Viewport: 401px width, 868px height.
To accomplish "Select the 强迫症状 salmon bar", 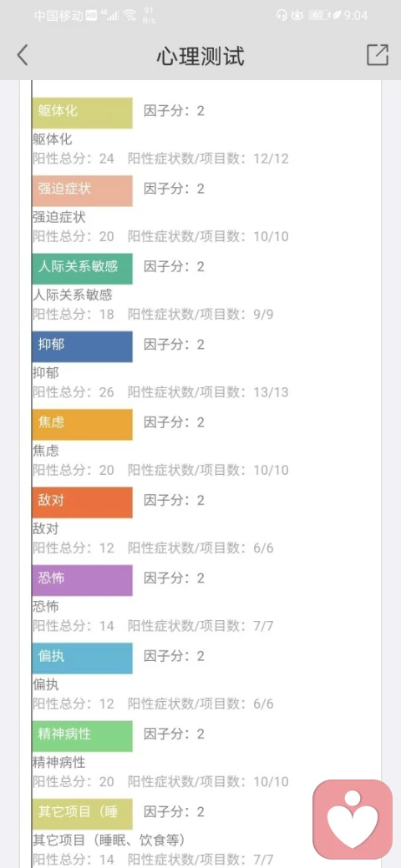I will (x=82, y=191).
